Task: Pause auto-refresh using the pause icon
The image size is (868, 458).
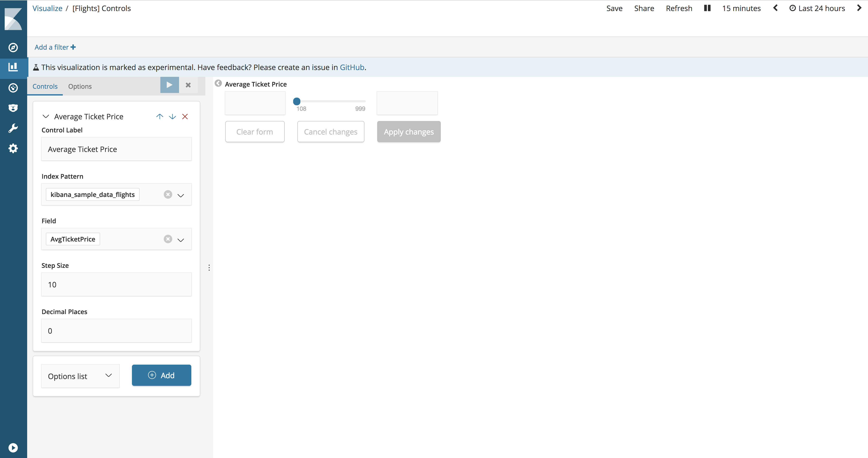Action: pyautogui.click(x=707, y=8)
